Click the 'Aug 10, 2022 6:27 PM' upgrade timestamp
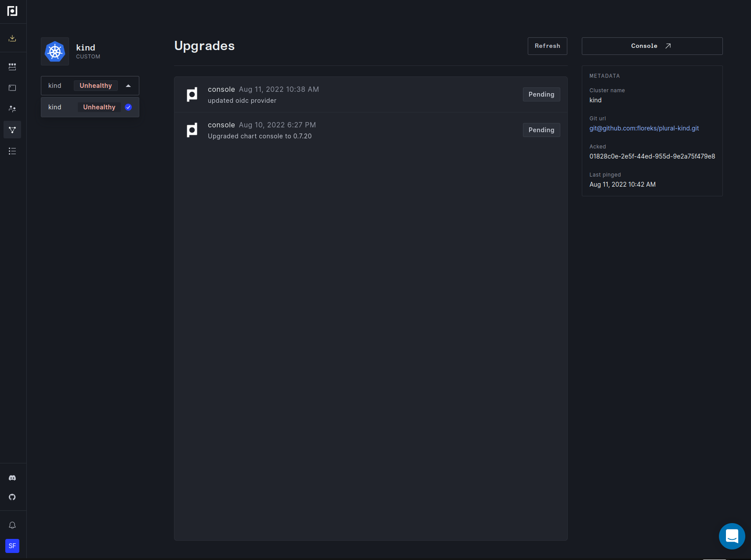 coord(277,125)
